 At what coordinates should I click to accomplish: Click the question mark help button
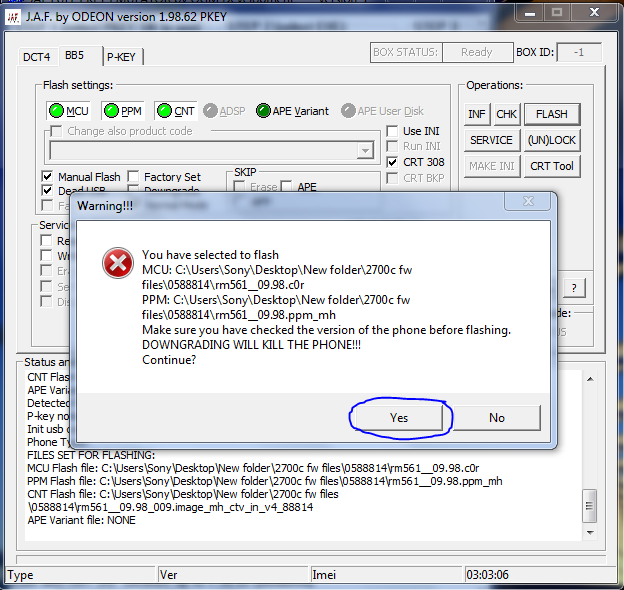click(574, 288)
